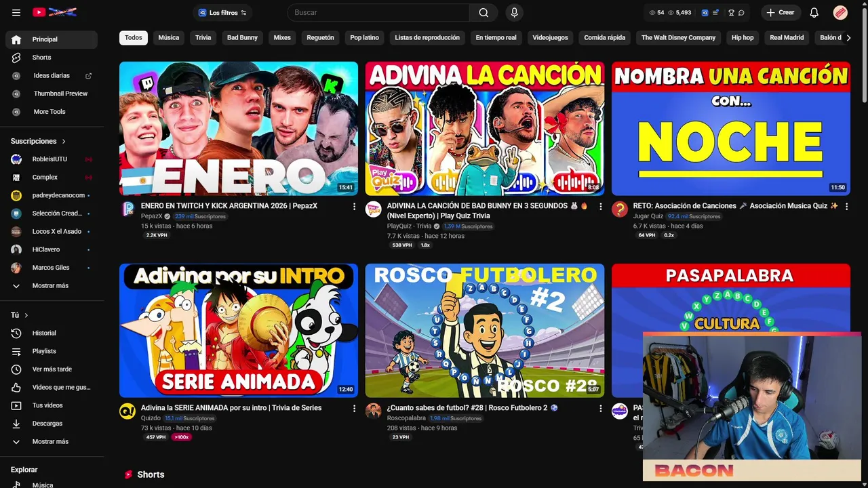Open the Rosco Futbolero #2 thumbnail
The height and width of the screenshot is (488, 868).
(485, 331)
